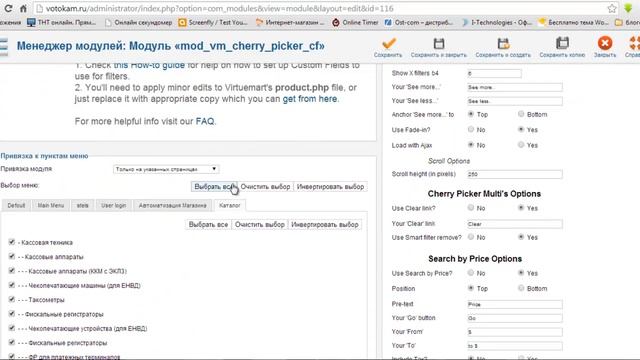Click the Your 'To' input field
This screenshot has height=360, width=640.
(515, 346)
